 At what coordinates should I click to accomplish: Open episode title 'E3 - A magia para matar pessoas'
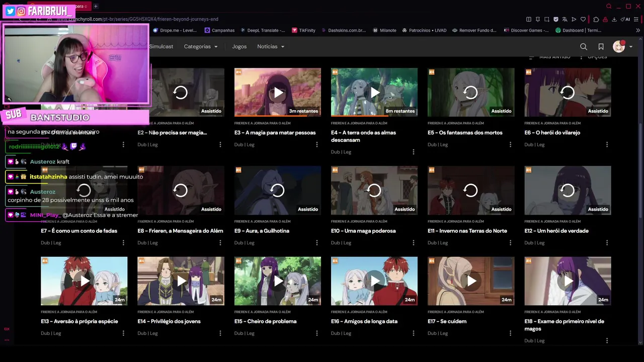tap(275, 133)
